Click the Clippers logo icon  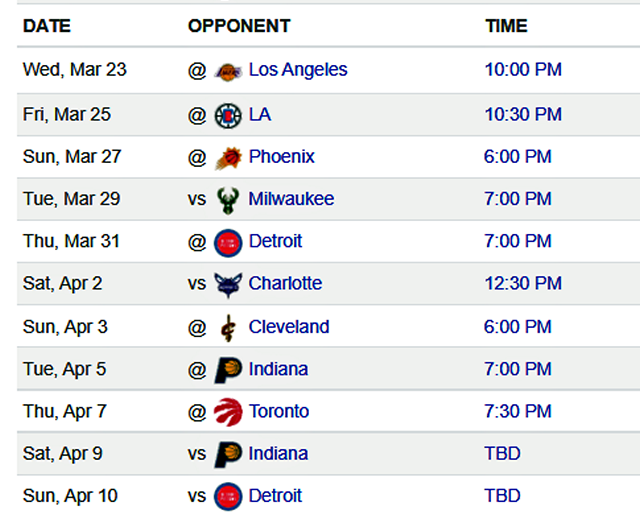(228, 115)
